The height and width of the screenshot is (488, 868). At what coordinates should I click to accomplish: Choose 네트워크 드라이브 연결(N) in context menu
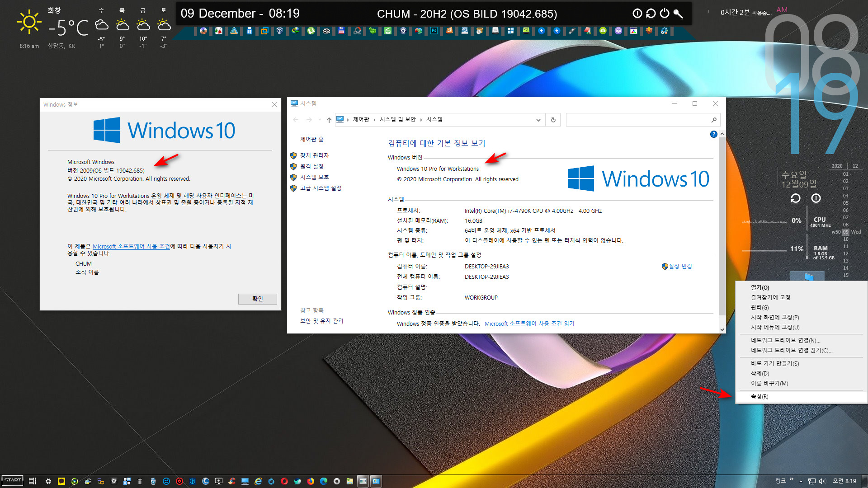tap(801, 340)
